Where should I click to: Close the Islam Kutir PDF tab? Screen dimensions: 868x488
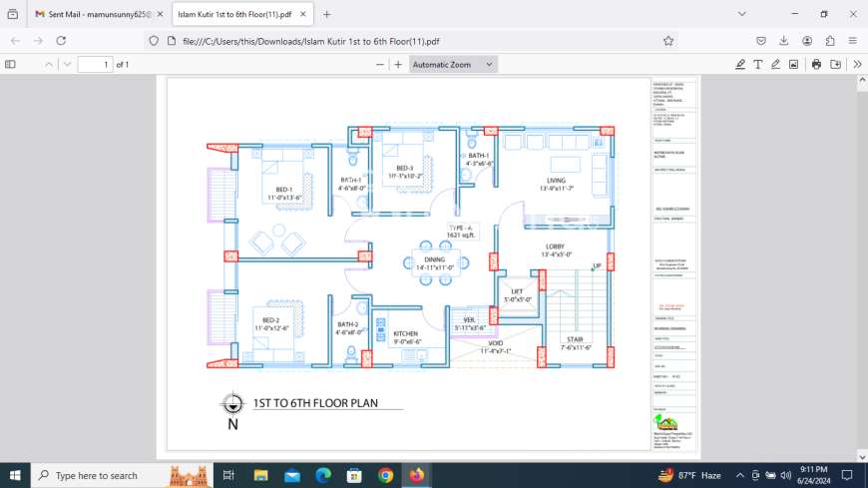tap(303, 14)
